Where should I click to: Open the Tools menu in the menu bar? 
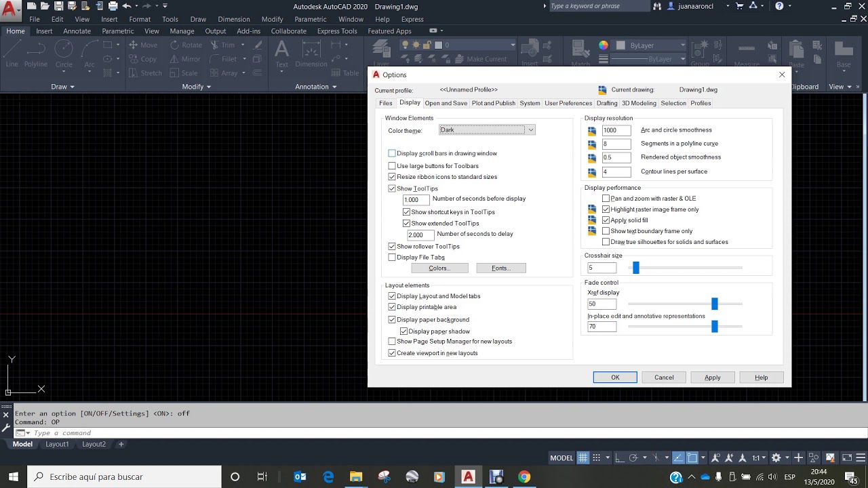point(170,19)
